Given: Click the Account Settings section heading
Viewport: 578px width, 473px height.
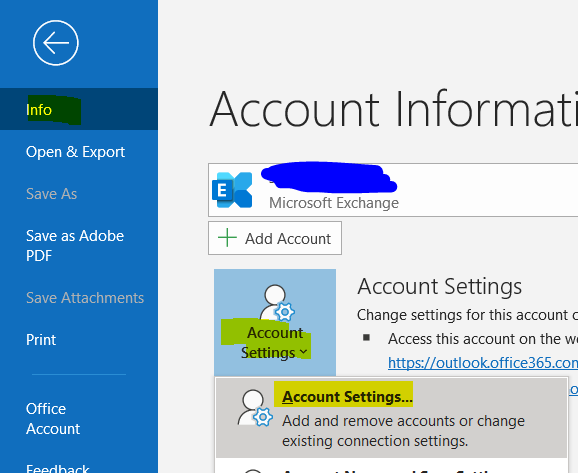Looking at the screenshot, I should [439, 286].
